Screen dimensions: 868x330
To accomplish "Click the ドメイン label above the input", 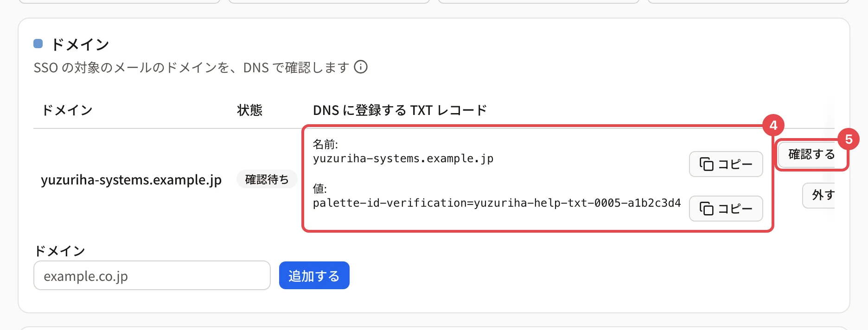I will (60, 251).
